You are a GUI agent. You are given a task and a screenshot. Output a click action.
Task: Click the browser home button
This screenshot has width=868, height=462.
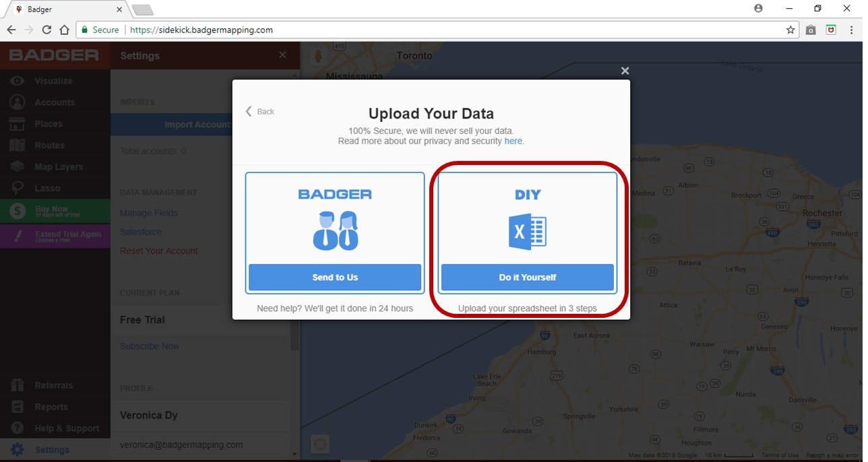coord(64,30)
